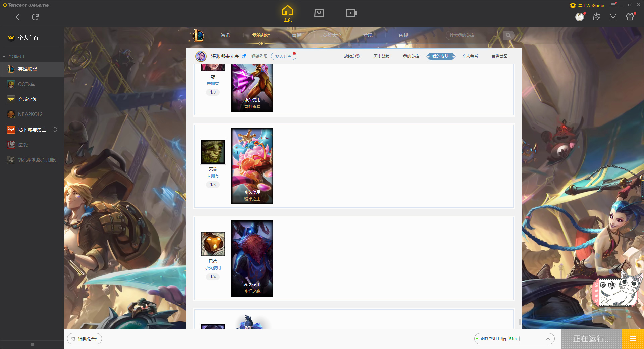Image resolution: width=644 pixels, height=349 pixels.
Task: Select 逆战 in the app list
Action: point(32,145)
